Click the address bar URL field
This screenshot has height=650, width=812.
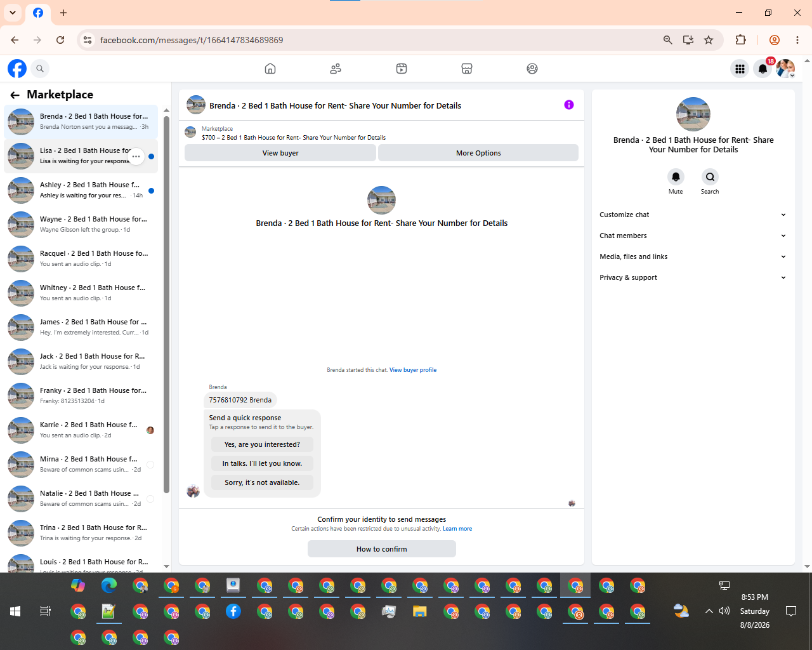point(374,40)
